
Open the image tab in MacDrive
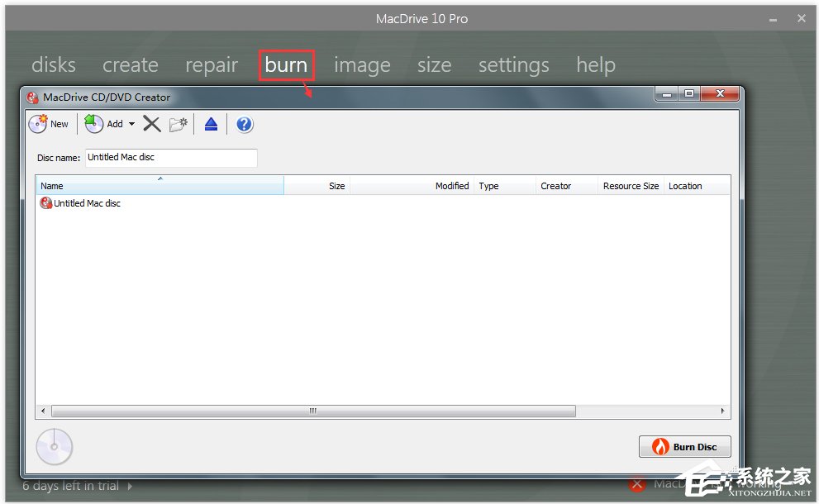(x=362, y=66)
